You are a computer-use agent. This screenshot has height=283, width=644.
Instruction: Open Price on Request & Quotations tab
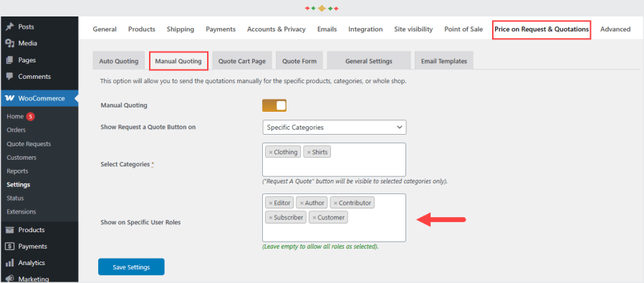542,29
